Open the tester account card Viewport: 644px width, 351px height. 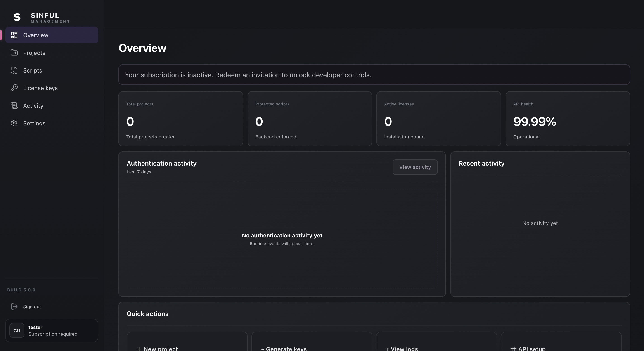tap(52, 330)
